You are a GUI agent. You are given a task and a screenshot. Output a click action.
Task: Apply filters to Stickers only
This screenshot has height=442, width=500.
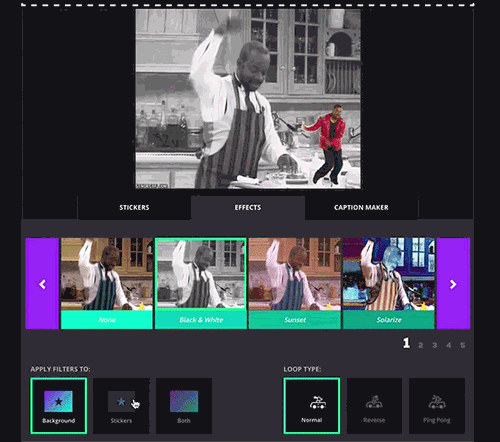(x=121, y=406)
